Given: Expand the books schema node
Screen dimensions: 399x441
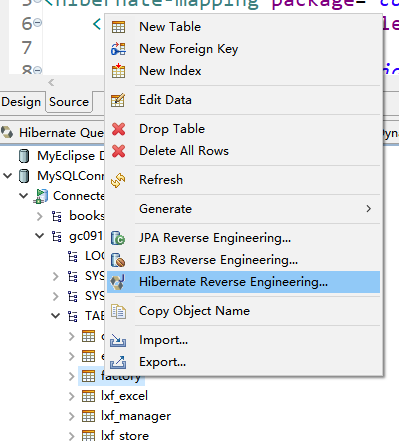Looking at the screenshot, I should [40, 216].
